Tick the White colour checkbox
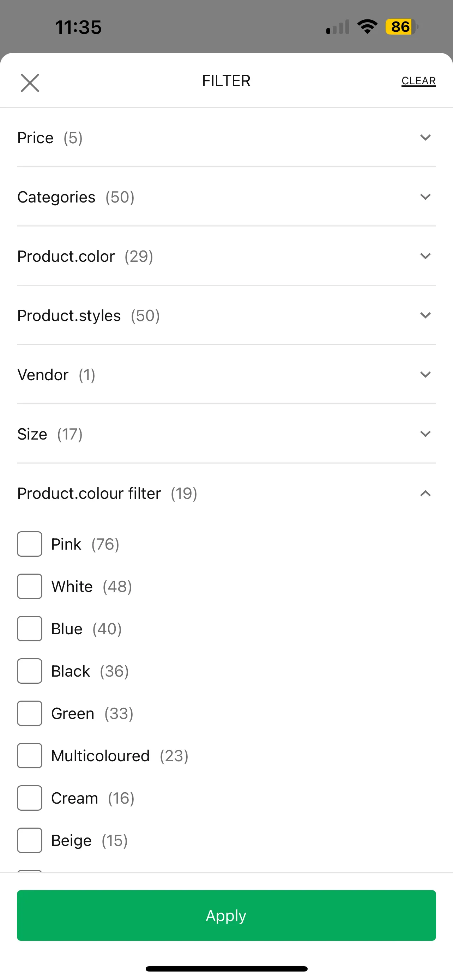Image resolution: width=453 pixels, height=980 pixels. [30, 586]
